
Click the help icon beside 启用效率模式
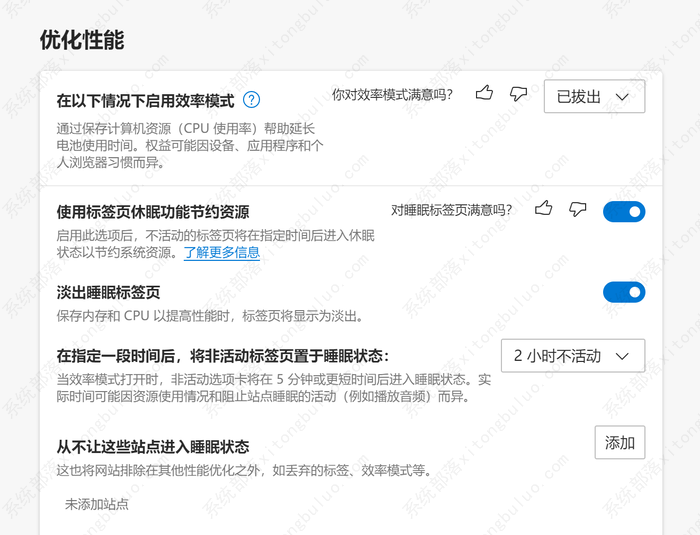pyautogui.click(x=251, y=100)
